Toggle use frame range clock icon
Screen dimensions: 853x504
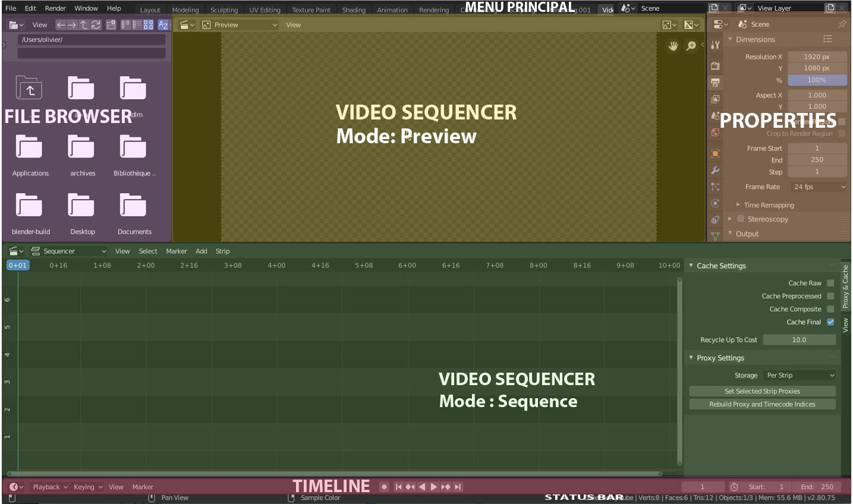[734, 487]
